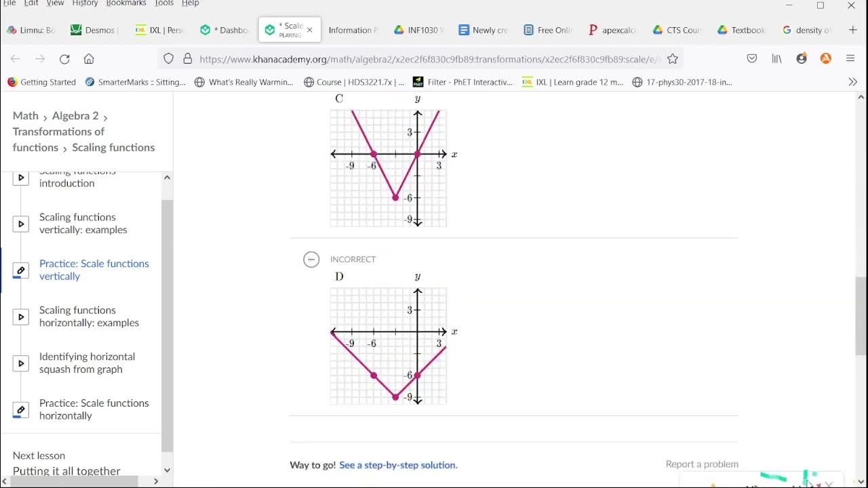Collapse the incorrect answer D toggle
The height and width of the screenshot is (488, 868).
coord(311,260)
